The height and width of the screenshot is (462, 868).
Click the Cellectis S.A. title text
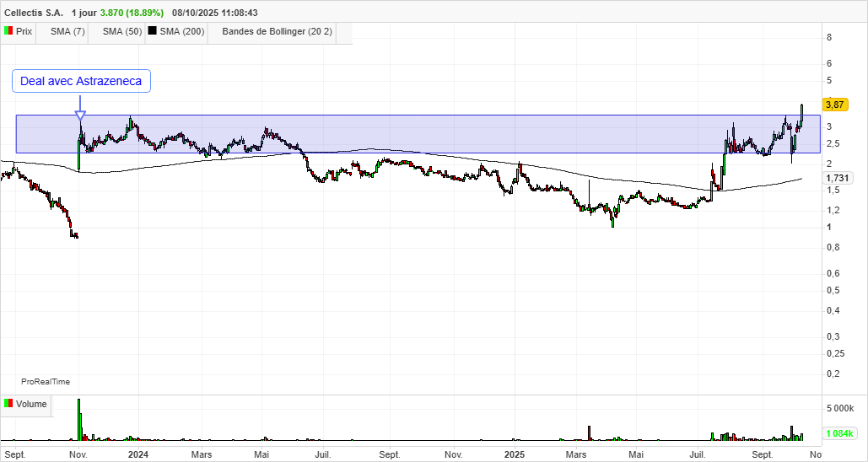point(34,13)
